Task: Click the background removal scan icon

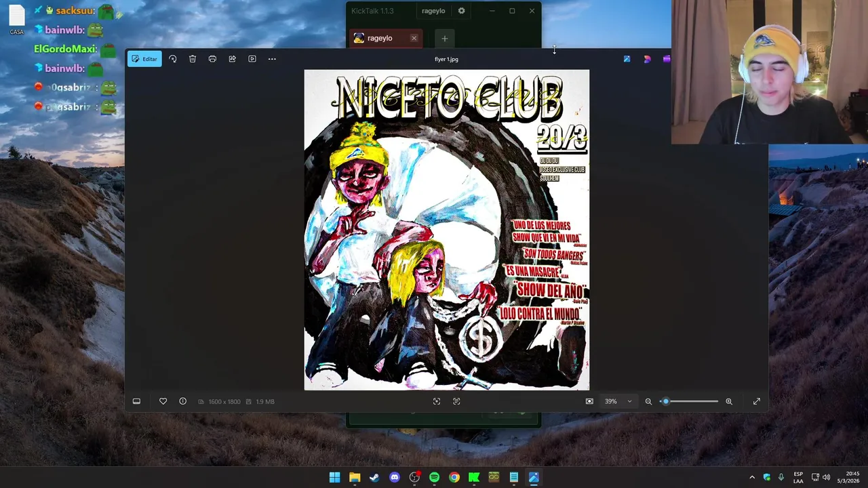Action: [x=437, y=401]
